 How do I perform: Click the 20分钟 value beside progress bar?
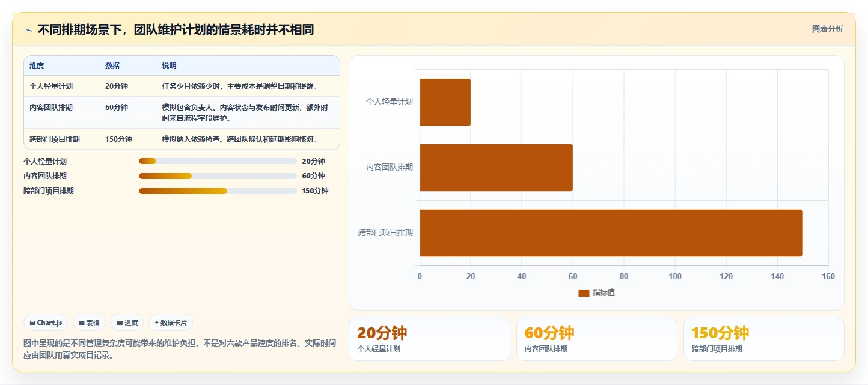pos(313,162)
